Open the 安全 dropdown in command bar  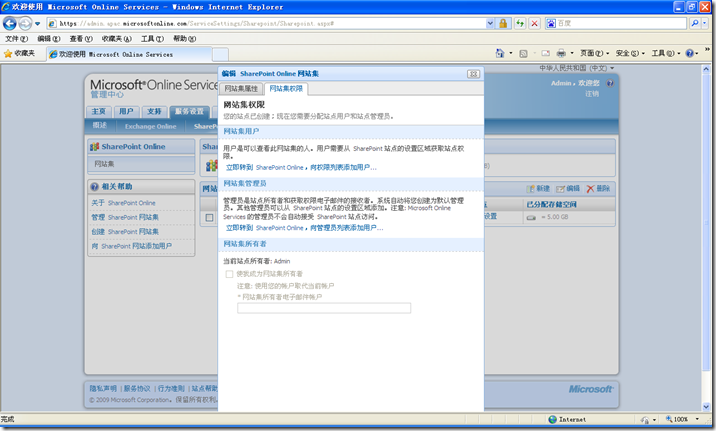630,53
